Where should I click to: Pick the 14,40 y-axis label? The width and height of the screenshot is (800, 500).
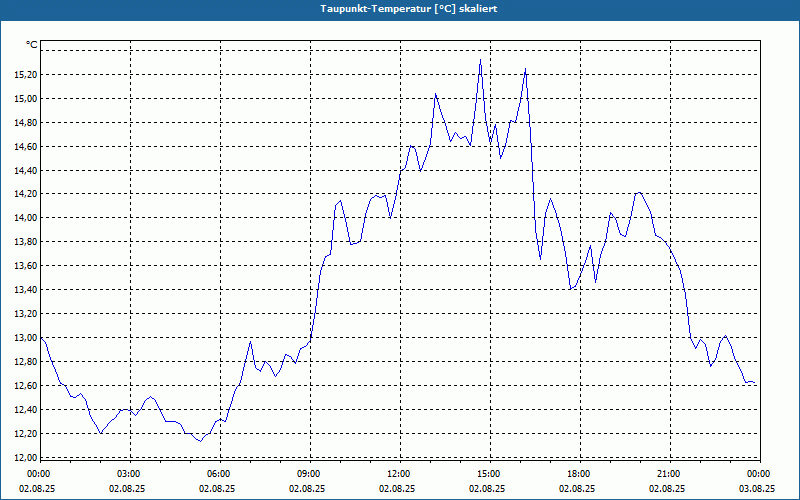(26, 171)
